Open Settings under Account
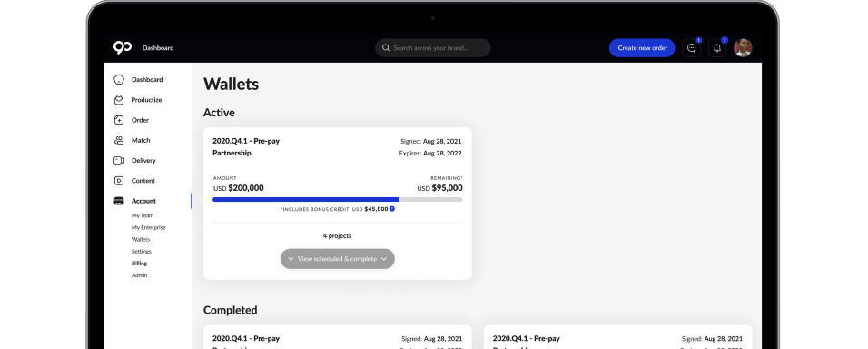Viewport: 868px width, 349px height. [141, 252]
